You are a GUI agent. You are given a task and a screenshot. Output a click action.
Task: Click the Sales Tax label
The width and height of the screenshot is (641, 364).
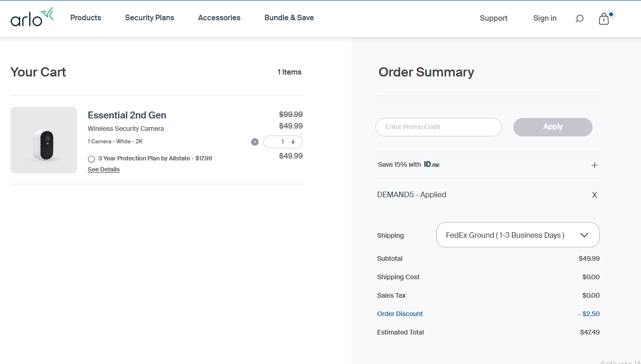pyautogui.click(x=391, y=295)
